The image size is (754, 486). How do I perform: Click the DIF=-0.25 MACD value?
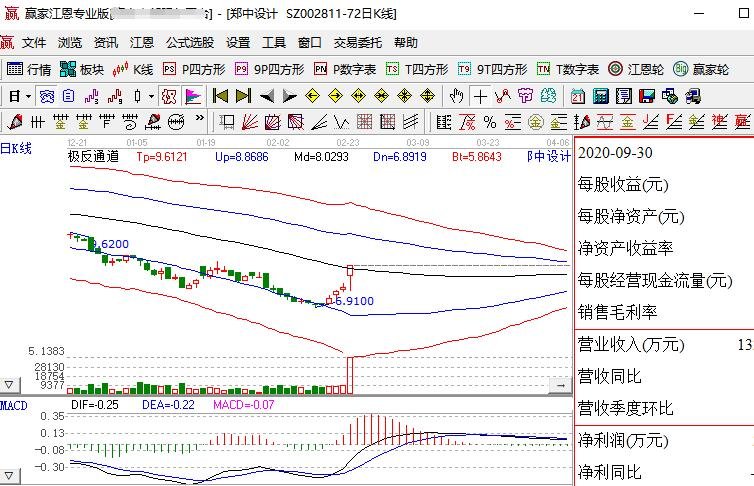[95, 405]
